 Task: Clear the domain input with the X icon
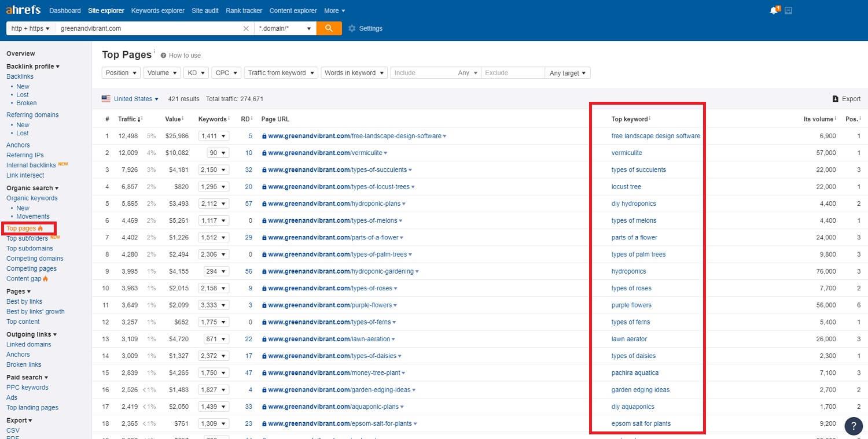(x=246, y=28)
